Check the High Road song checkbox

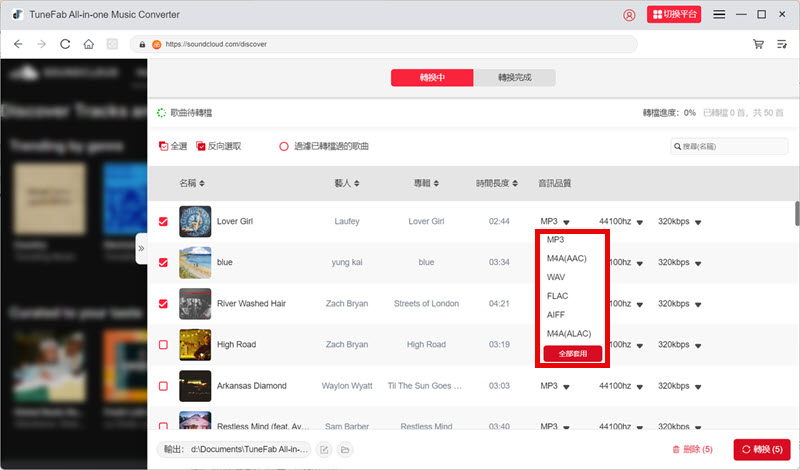pyautogui.click(x=163, y=344)
